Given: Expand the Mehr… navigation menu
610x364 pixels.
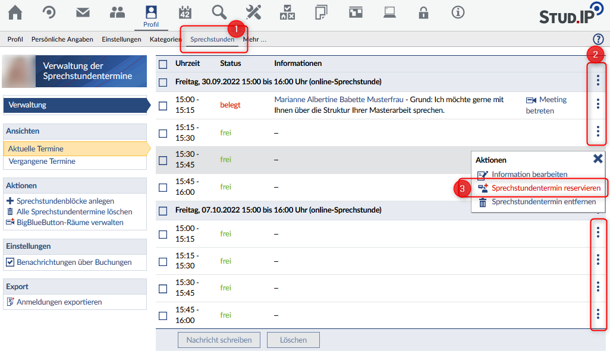Looking at the screenshot, I should pos(254,39).
